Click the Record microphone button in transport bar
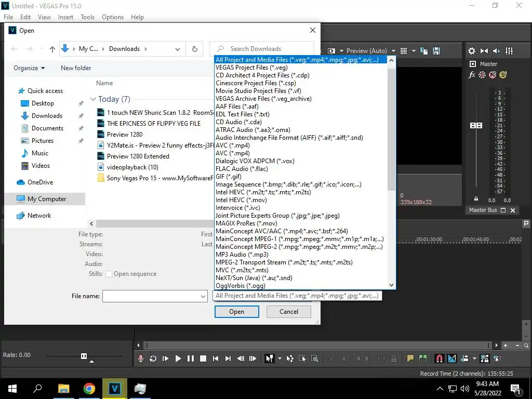Viewport: 532px width, 399px height. click(x=140, y=358)
